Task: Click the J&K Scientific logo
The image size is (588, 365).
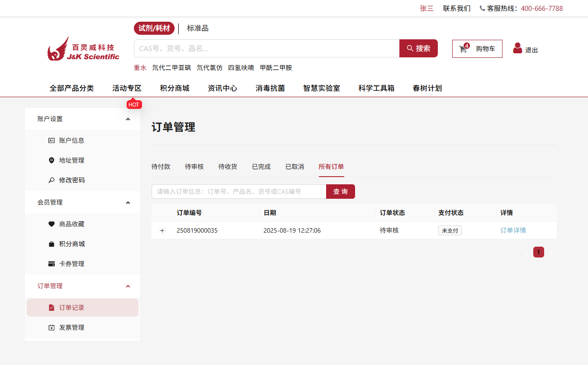Action: pos(83,49)
